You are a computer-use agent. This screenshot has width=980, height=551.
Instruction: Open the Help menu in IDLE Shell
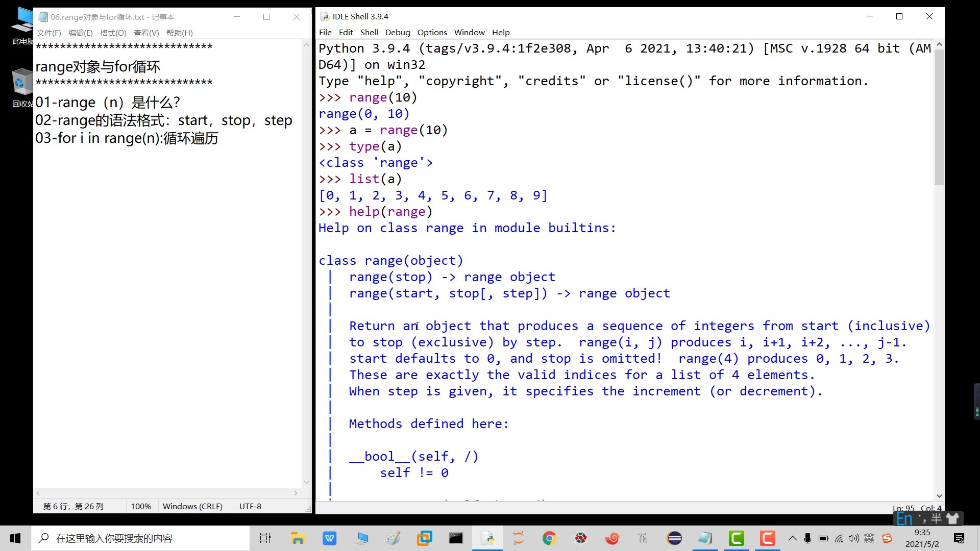coord(501,32)
